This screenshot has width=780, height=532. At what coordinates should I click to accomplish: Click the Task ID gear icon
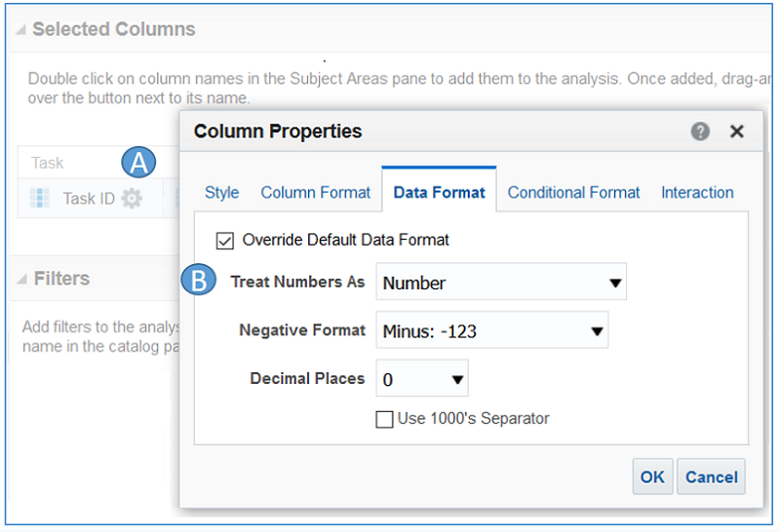pyautogui.click(x=131, y=199)
